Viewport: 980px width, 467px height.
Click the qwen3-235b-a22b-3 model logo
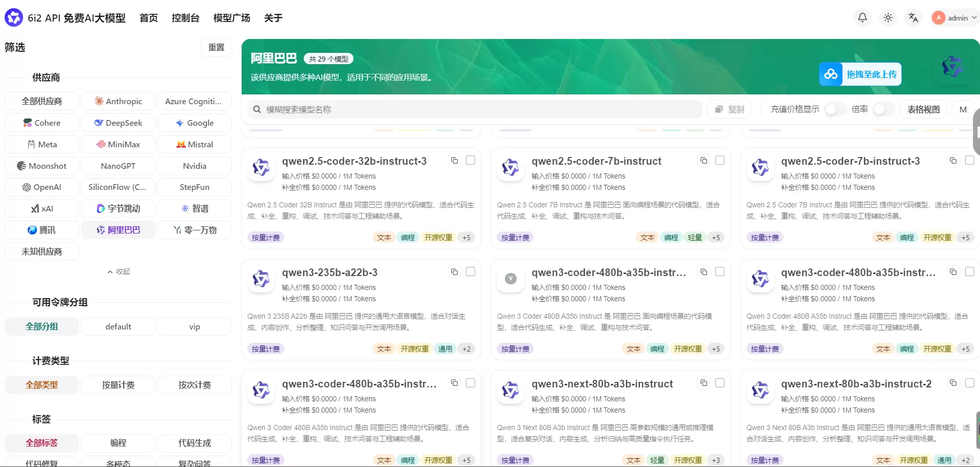point(261,279)
